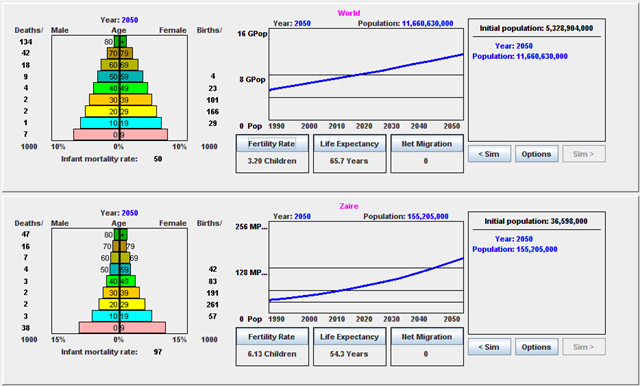Screen dimensions: 640x386
Task: Click the Sim > button in World panel
Action: [x=584, y=154]
